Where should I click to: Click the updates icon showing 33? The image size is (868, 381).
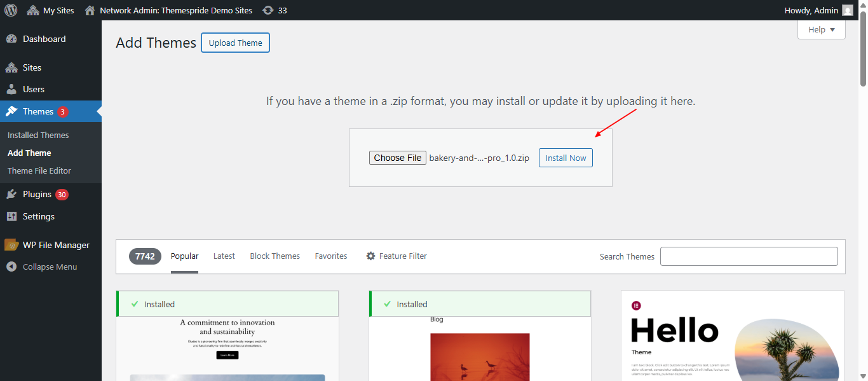click(275, 10)
